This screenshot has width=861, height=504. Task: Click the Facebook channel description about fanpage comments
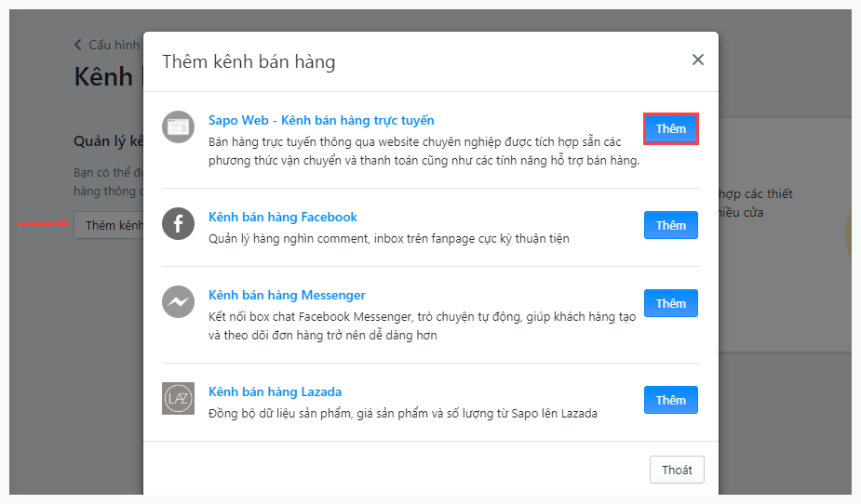[389, 239]
